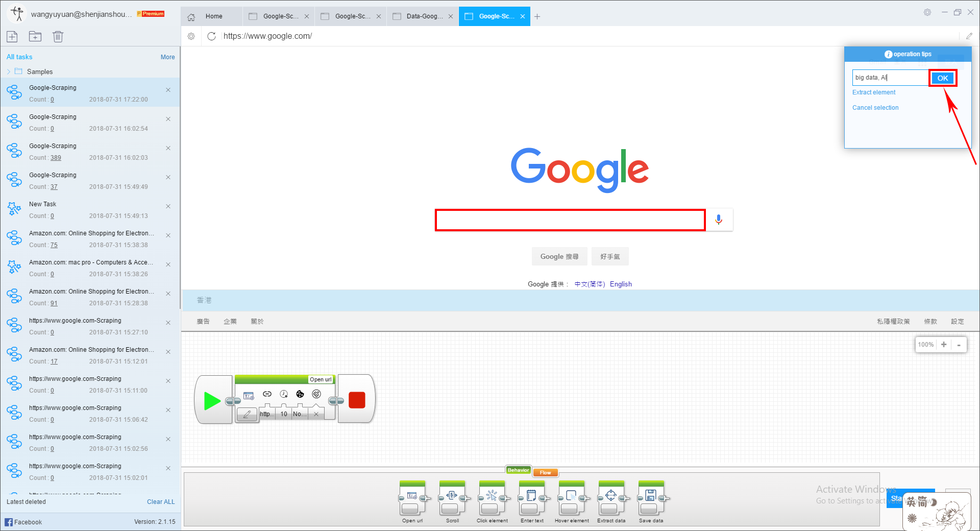
Task: Select the Google-Scraping task dated 17:22:00
Action: (x=90, y=92)
